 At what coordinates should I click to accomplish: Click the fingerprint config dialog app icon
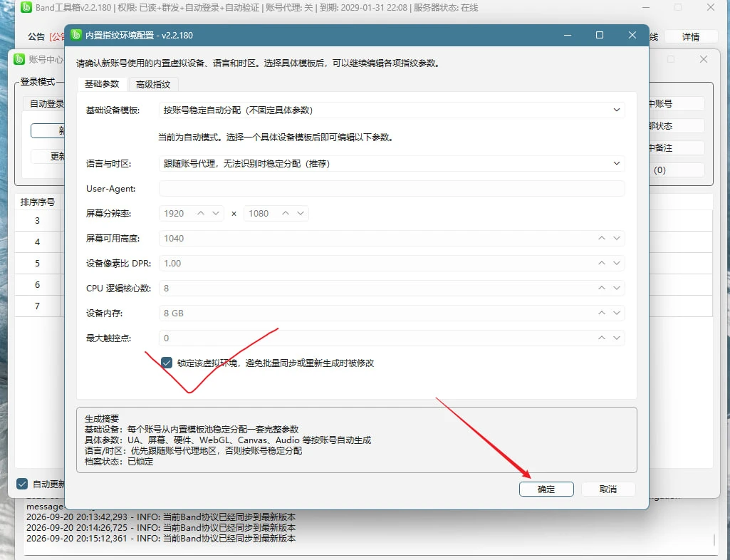[76, 35]
